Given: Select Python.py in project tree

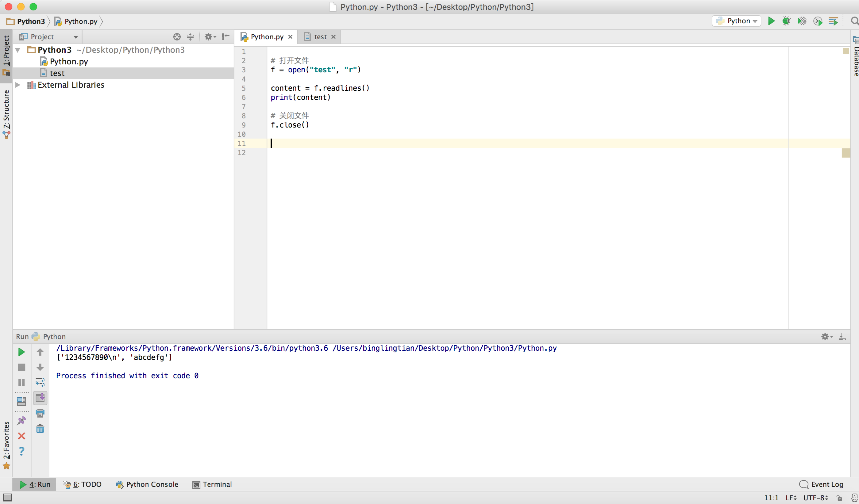Looking at the screenshot, I should 68,62.
